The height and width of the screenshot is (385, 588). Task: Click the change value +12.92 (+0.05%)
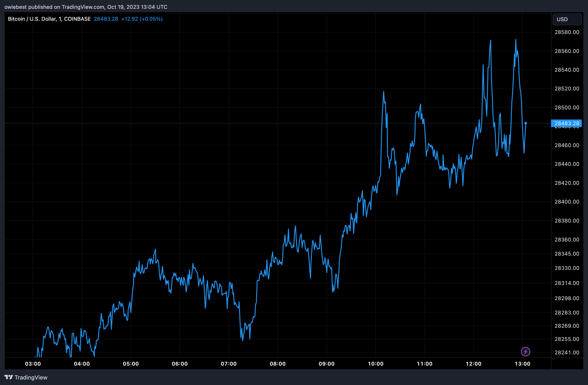(x=142, y=19)
